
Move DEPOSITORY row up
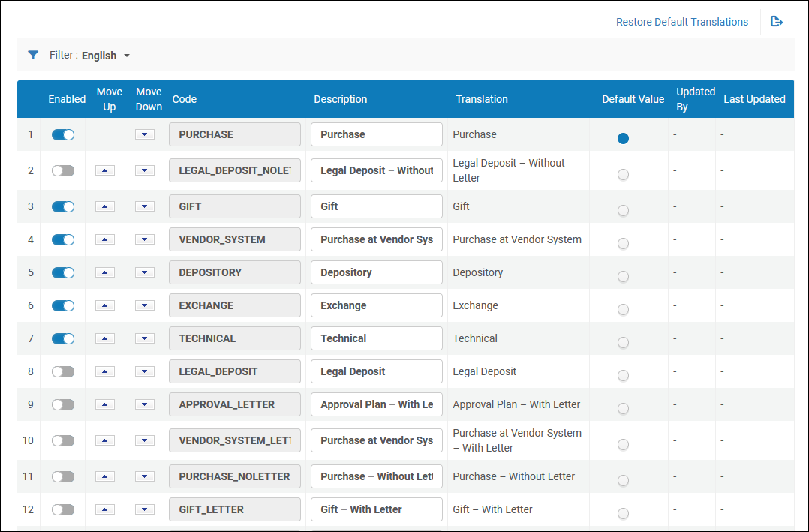(x=105, y=272)
